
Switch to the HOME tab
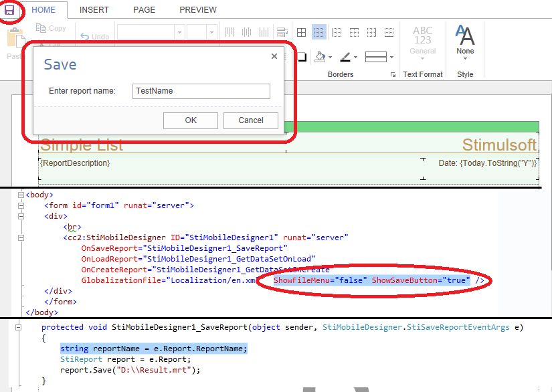(x=43, y=10)
